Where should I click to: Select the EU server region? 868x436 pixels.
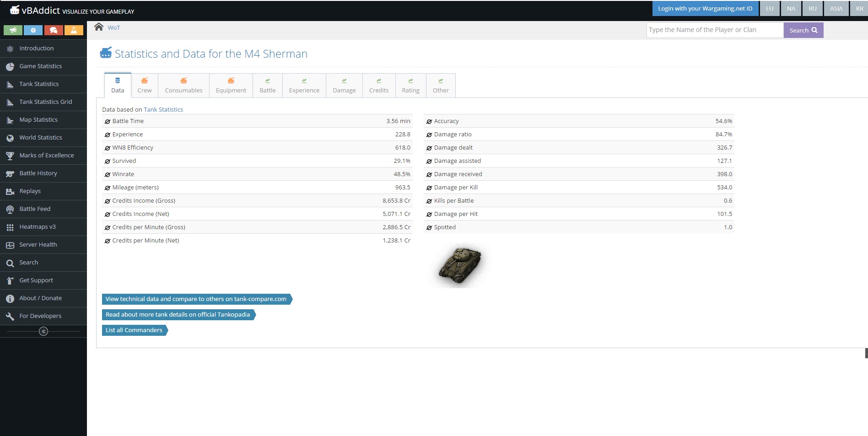770,9
